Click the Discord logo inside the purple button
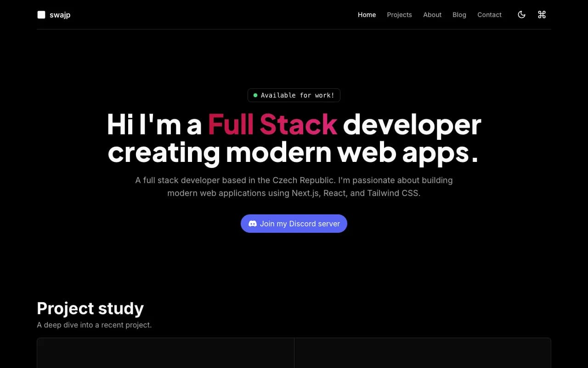Image resolution: width=588 pixels, height=368 pixels. (x=253, y=224)
